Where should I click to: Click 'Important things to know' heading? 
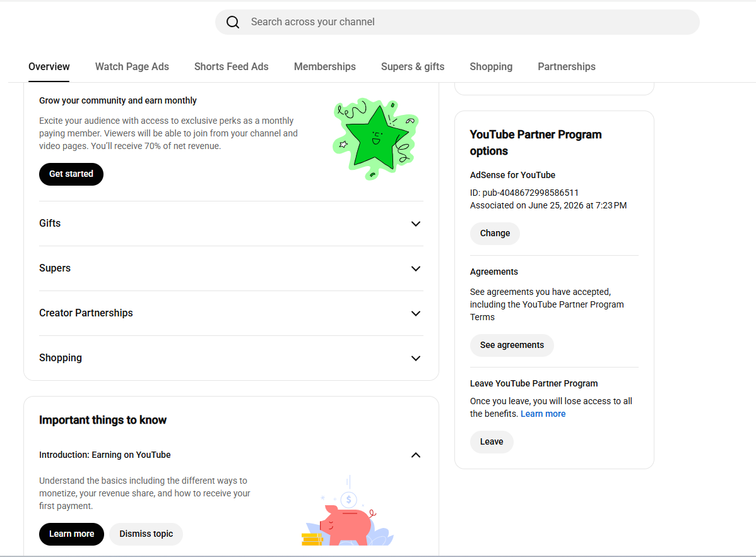click(x=103, y=420)
